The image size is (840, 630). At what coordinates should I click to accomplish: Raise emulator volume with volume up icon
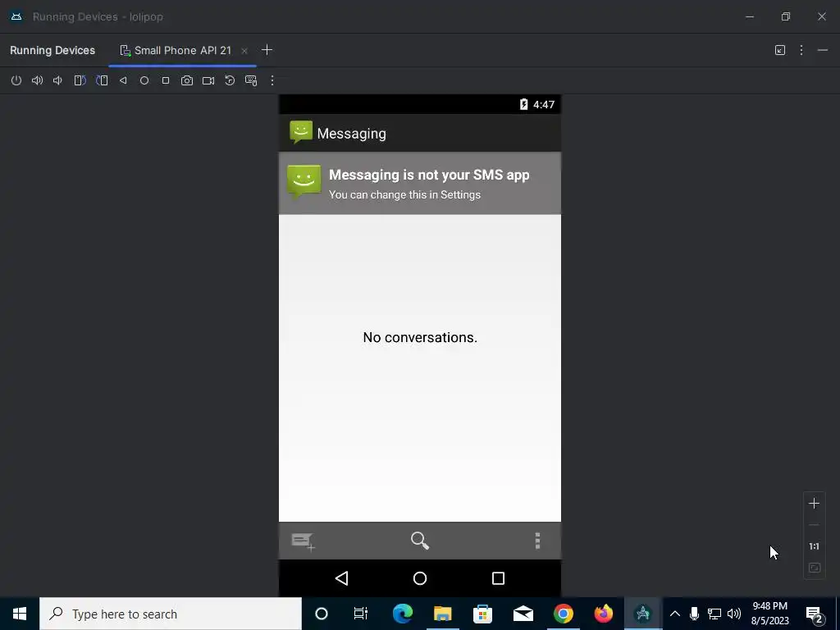[37, 80]
